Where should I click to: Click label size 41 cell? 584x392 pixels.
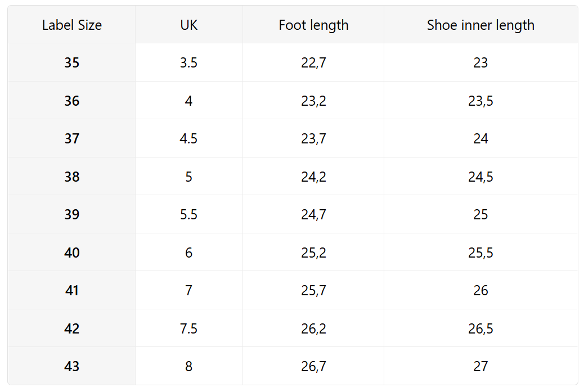click(72, 290)
